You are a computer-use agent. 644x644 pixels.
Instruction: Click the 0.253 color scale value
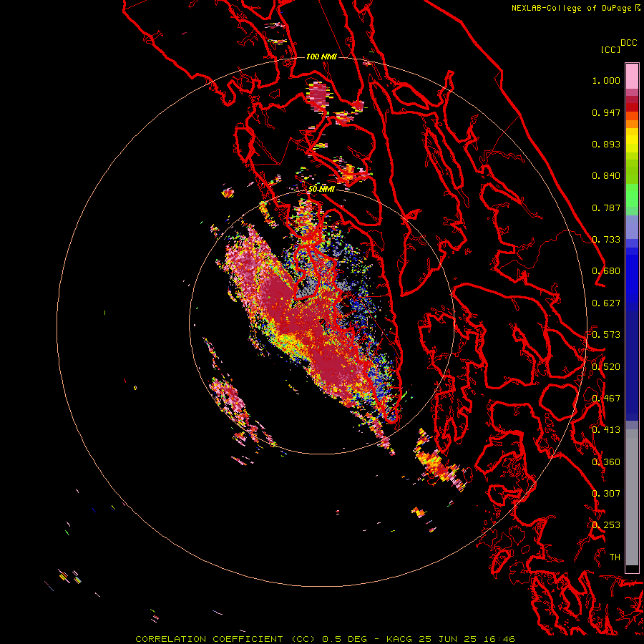(606, 525)
